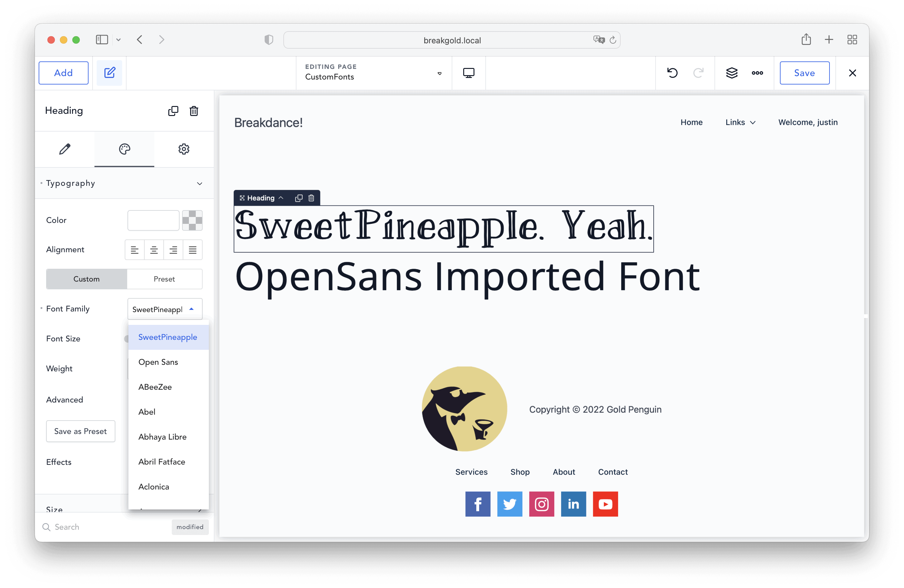
Task: Delete element with panel trash icon
Action: point(194,111)
